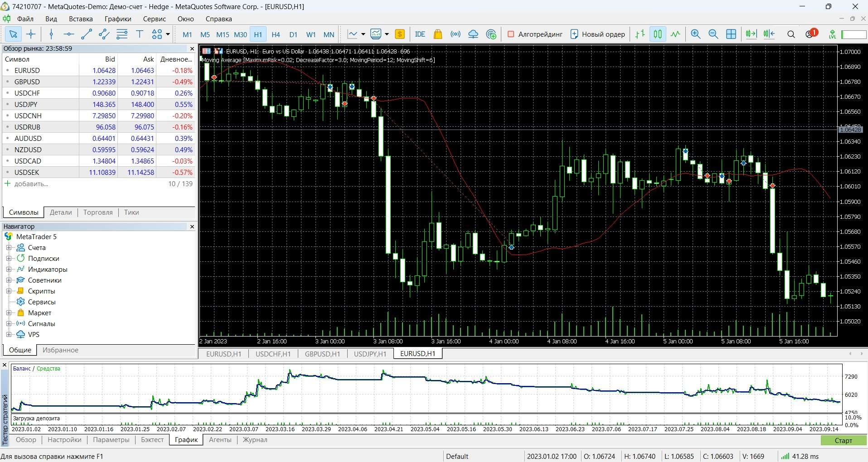Switch chart to MN timeframe
Image resolution: width=868 pixels, height=462 pixels.
point(329,34)
